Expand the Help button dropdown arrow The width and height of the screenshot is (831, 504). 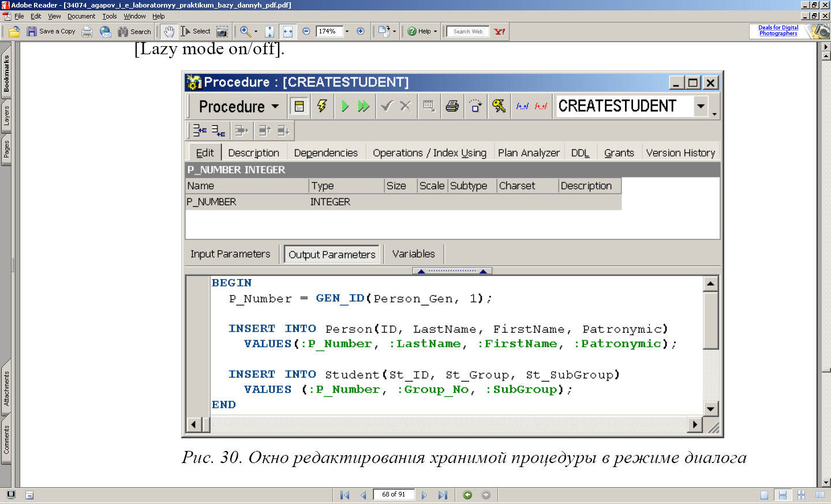point(436,32)
